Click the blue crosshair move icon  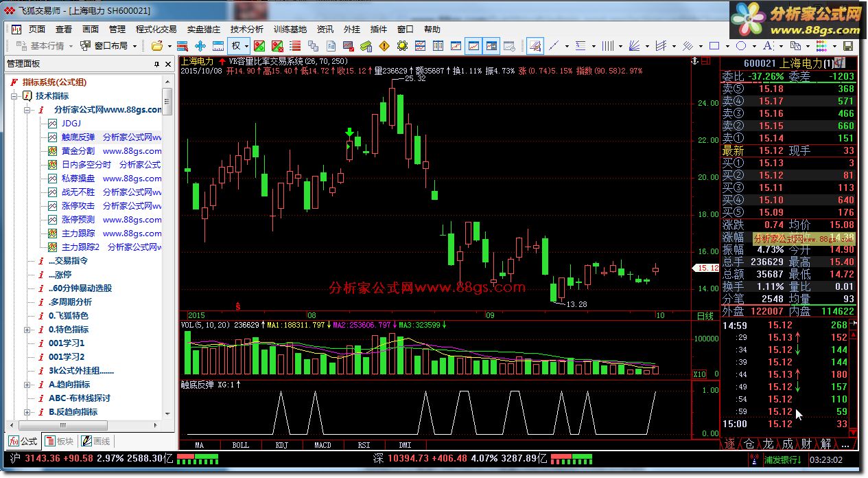[x=200, y=46]
